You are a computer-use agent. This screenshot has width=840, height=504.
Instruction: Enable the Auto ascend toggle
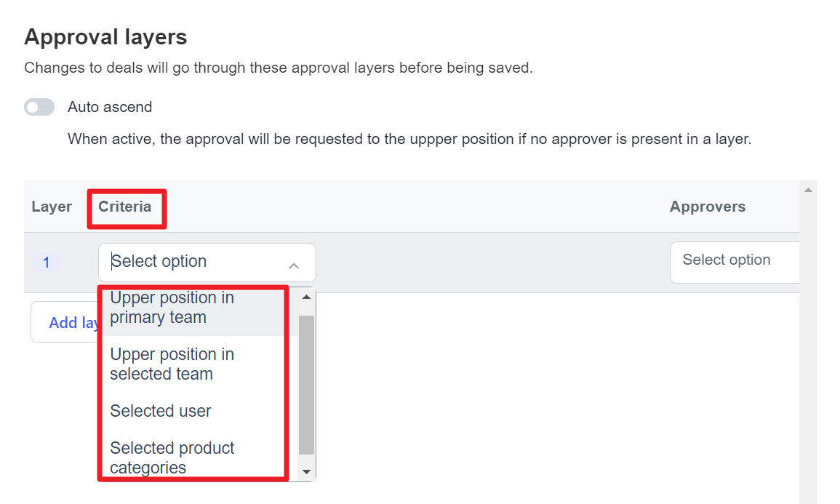[x=39, y=107]
